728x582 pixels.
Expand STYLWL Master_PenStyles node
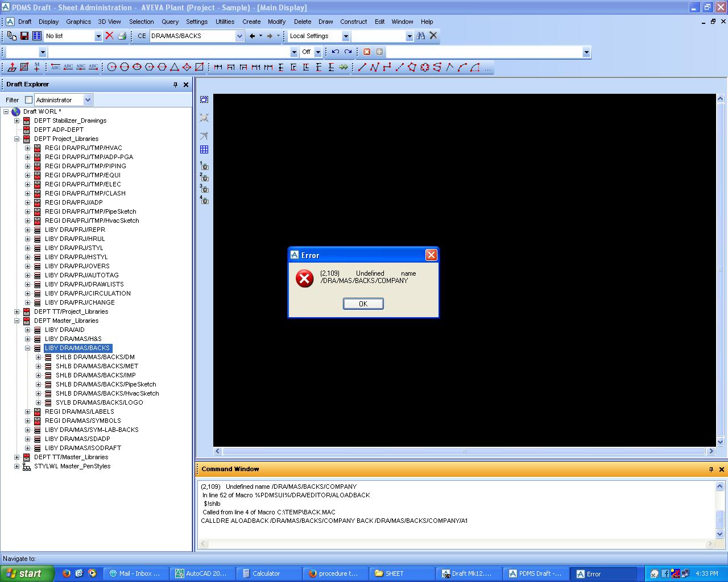[16, 466]
